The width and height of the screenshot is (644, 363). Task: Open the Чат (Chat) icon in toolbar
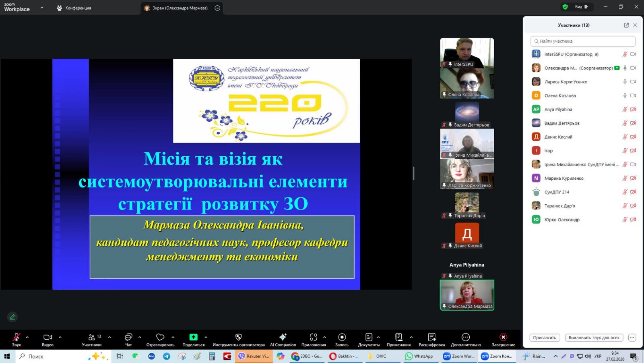coord(128,337)
